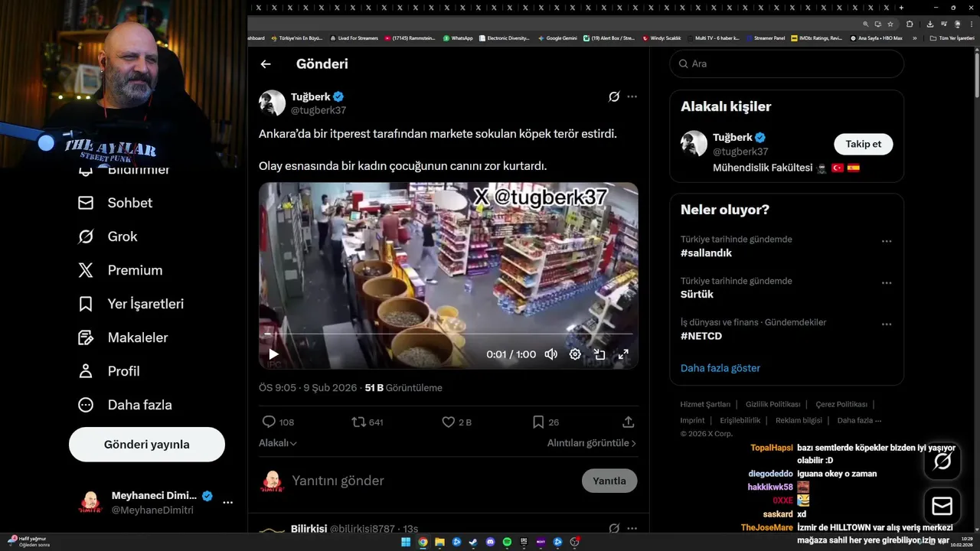980x551 pixels.
Task: Open the Tüm Yer İşaretleri folder
Action: (952, 37)
